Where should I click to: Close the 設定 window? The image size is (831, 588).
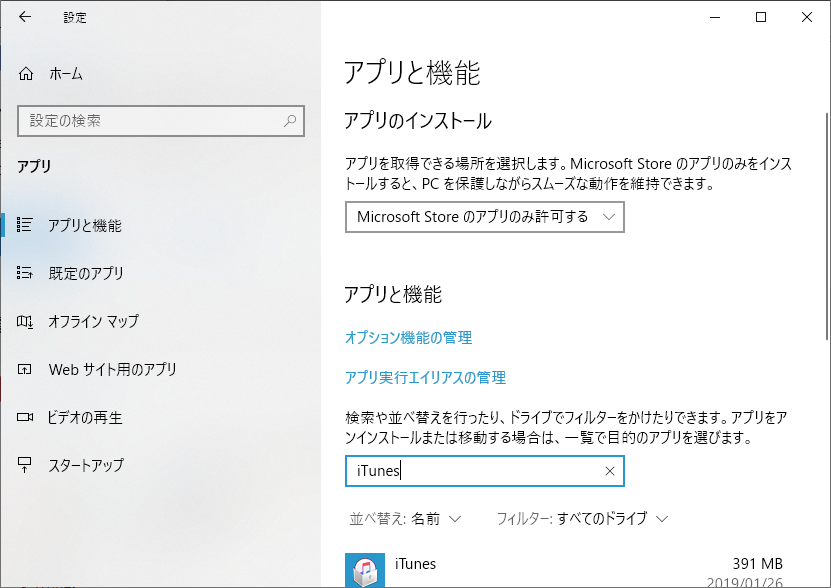pos(807,17)
